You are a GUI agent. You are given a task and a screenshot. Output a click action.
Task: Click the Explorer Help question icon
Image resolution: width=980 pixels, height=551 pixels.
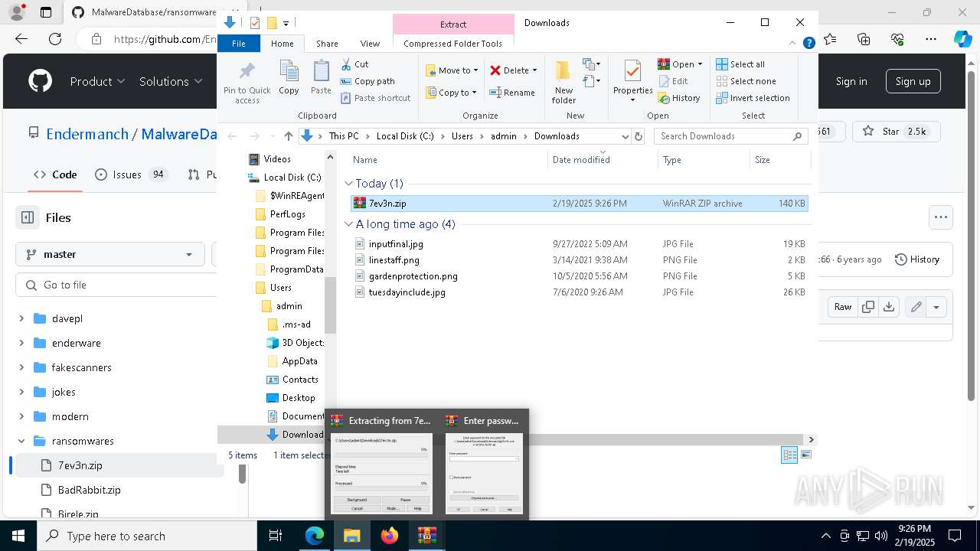coord(808,44)
